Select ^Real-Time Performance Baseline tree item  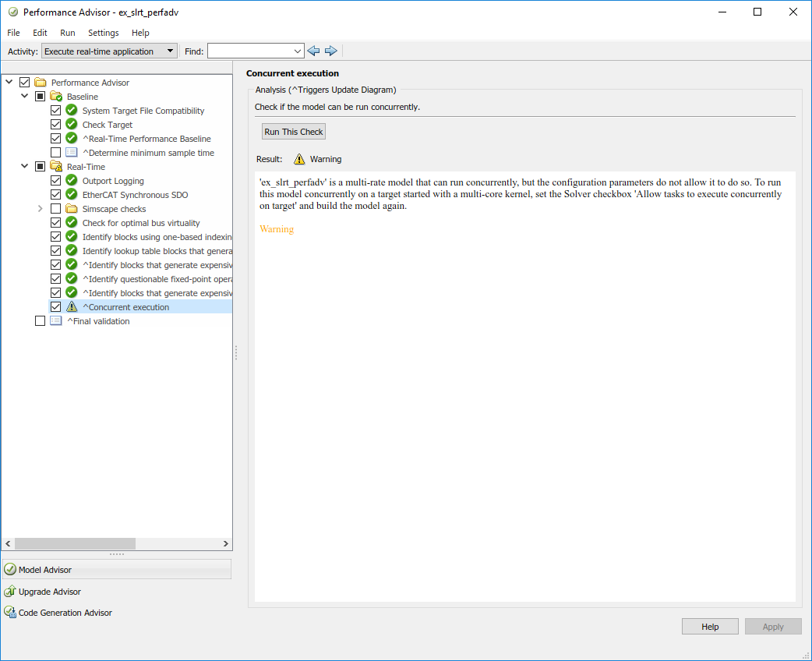[x=147, y=138]
